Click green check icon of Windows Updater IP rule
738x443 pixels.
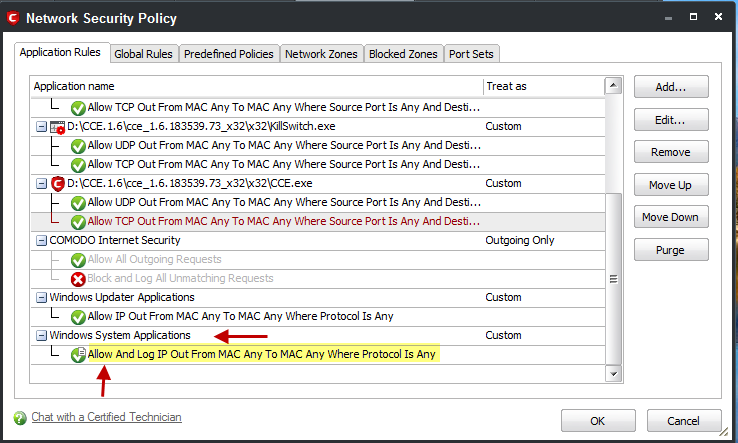coord(78,317)
